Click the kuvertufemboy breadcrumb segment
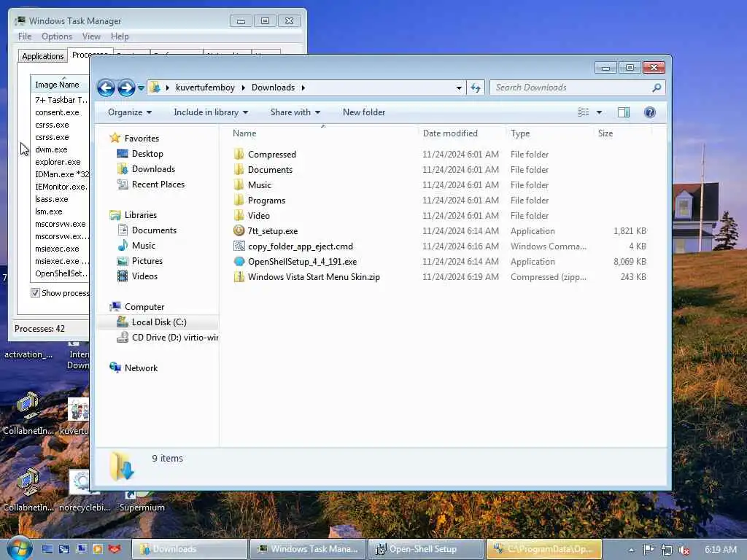 coord(205,87)
